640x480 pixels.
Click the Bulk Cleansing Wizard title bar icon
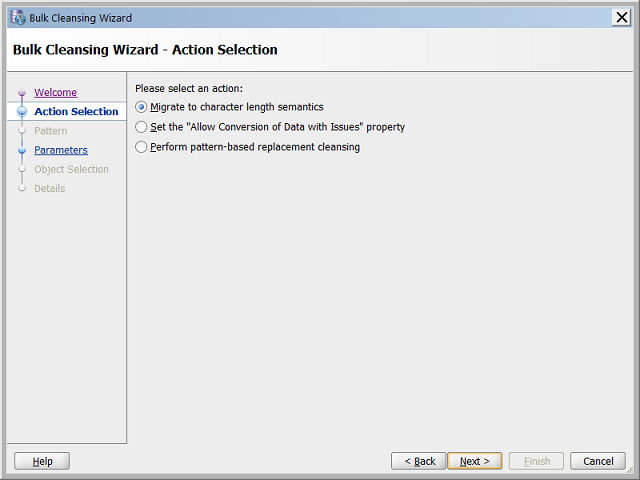click(17, 18)
